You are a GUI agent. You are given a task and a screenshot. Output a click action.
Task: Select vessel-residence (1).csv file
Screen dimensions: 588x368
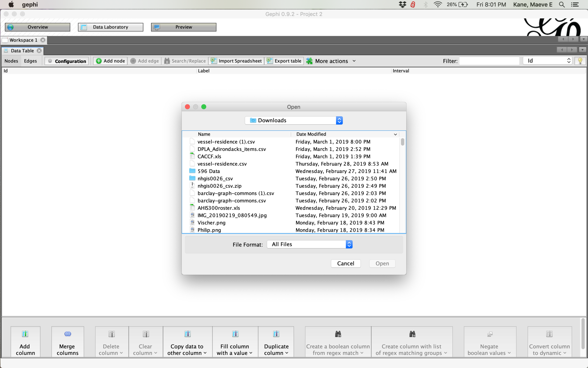tap(226, 142)
